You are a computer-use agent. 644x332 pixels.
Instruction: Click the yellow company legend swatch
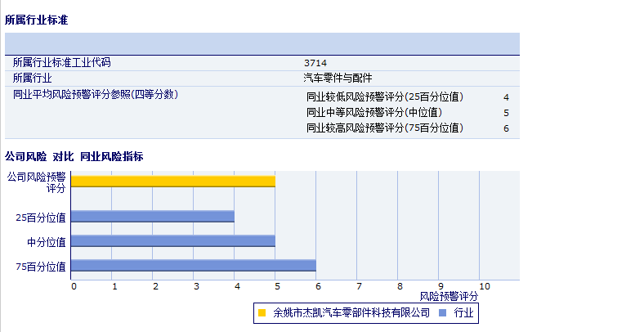(x=262, y=312)
